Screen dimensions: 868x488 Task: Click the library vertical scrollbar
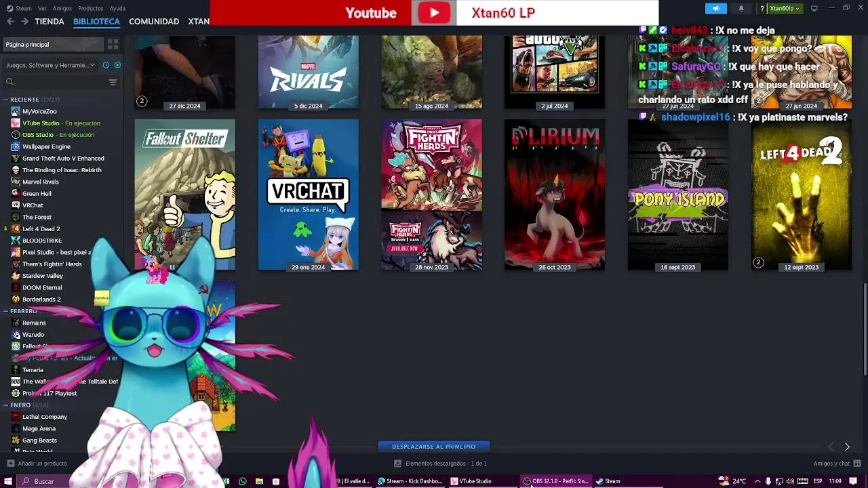[865, 329]
